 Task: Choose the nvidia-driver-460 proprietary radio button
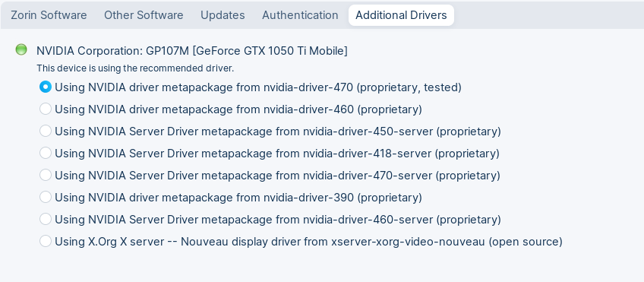pos(45,109)
